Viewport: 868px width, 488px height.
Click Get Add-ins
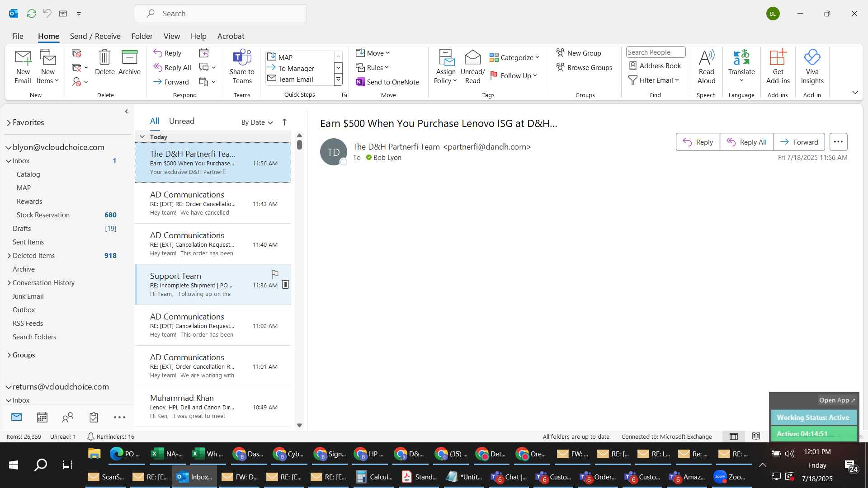(x=778, y=67)
